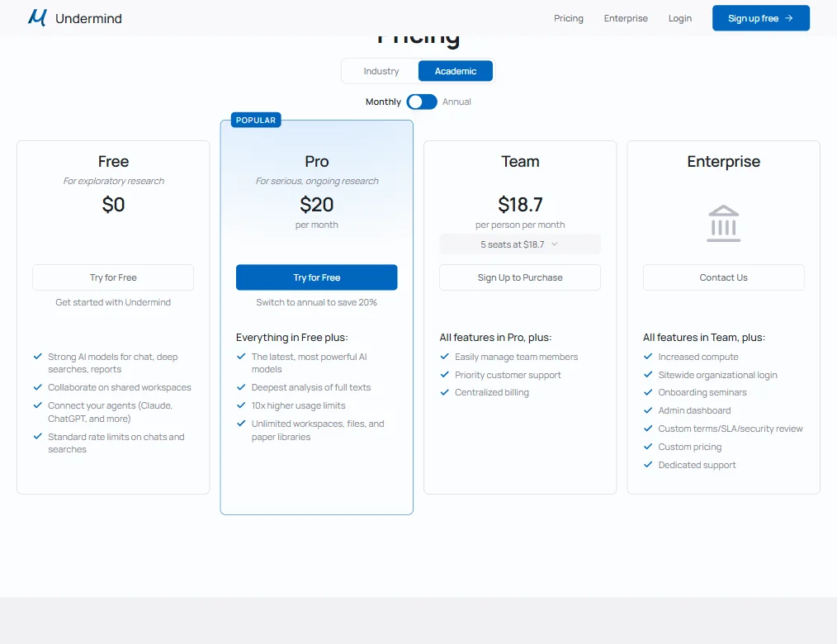Click 'For exploratory research' subtitle
Viewport: 837px width, 644px height.
[x=113, y=181]
